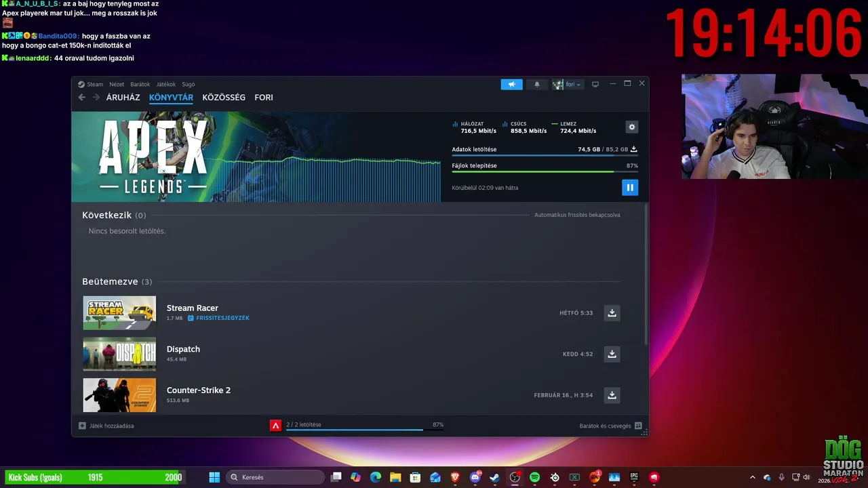Open Microsoft Edge from the taskbar
This screenshot has width=868, height=488.
[x=376, y=477]
